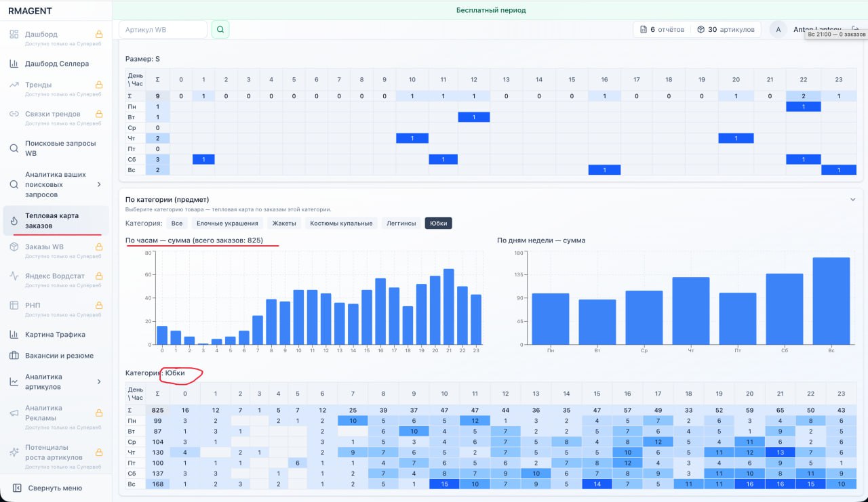Open Дашборд Селлера in the sidebar
868x502 pixels.
(x=56, y=64)
